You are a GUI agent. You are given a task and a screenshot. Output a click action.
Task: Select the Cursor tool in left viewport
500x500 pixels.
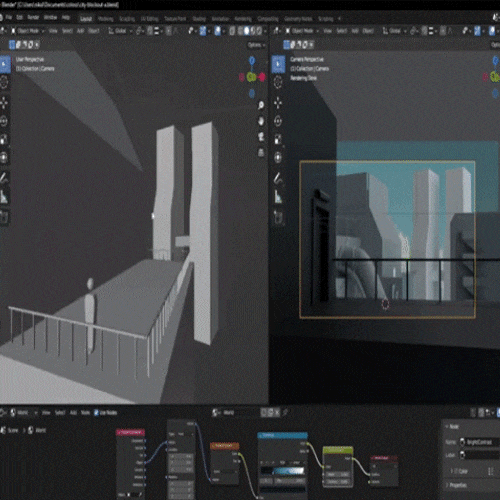(4, 82)
